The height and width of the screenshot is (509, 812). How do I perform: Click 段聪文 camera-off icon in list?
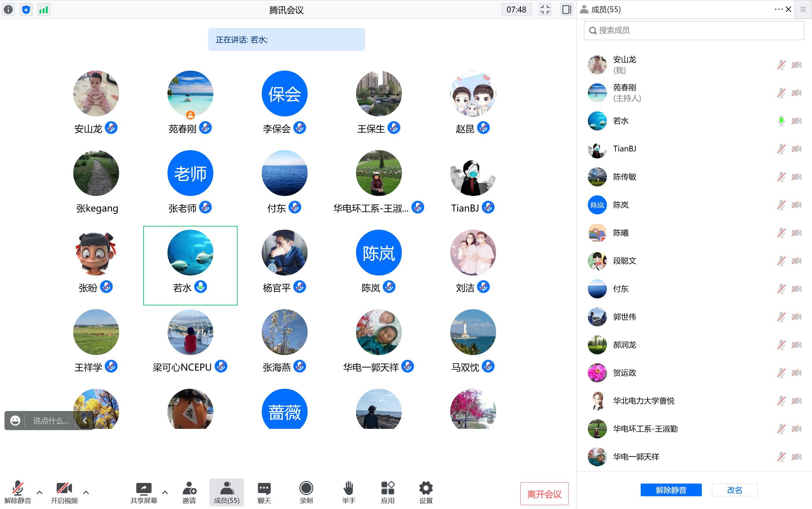pos(796,261)
